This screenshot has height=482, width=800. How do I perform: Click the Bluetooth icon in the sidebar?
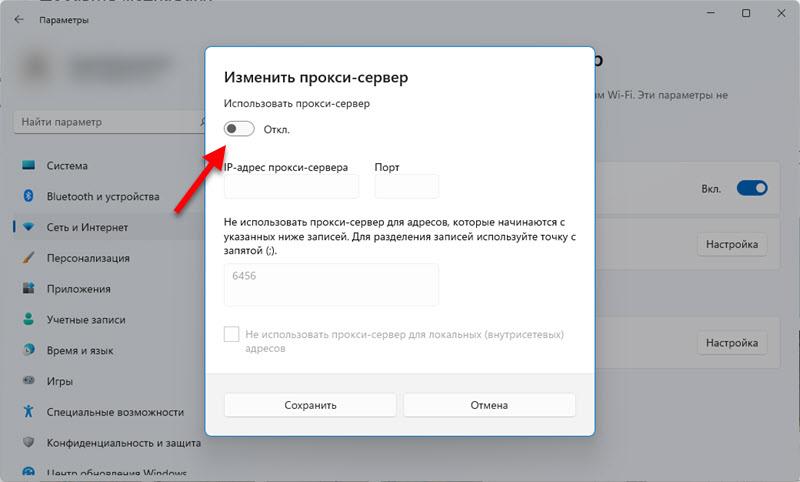(x=29, y=196)
